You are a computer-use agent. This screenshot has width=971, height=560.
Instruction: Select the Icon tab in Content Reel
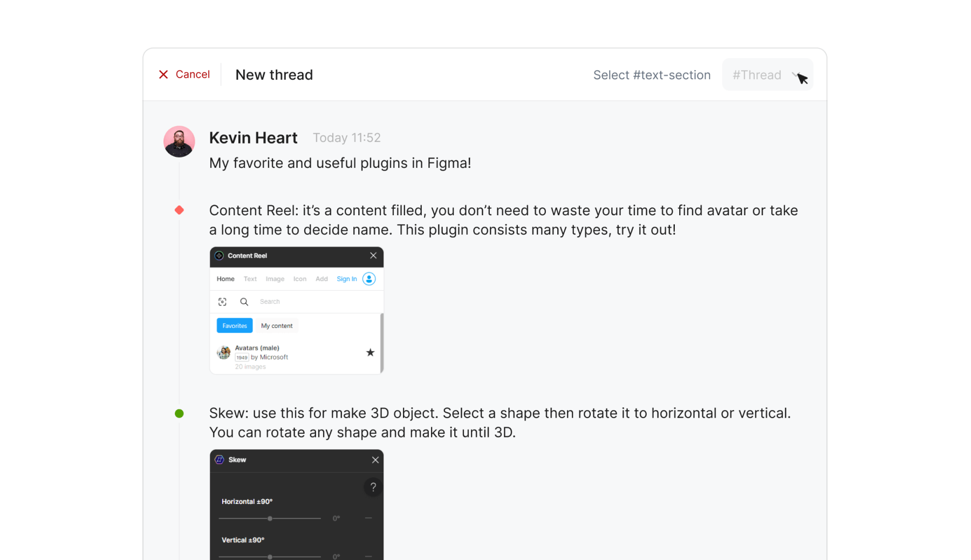tap(300, 279)
